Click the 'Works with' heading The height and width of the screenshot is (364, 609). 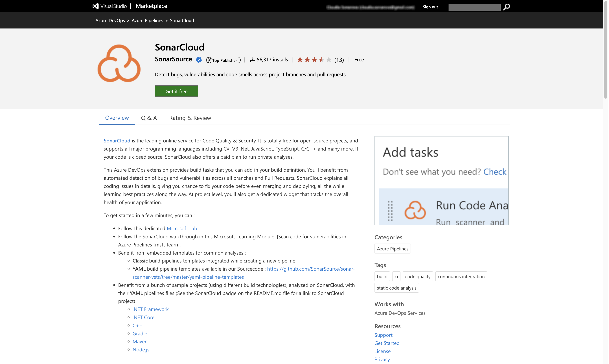(389, 304)
